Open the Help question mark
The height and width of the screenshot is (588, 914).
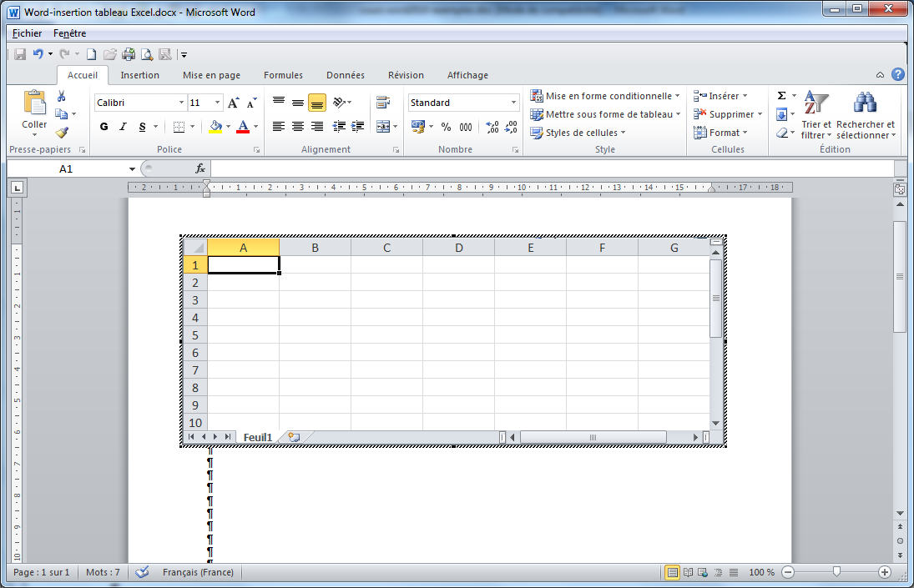coord(898,74)
